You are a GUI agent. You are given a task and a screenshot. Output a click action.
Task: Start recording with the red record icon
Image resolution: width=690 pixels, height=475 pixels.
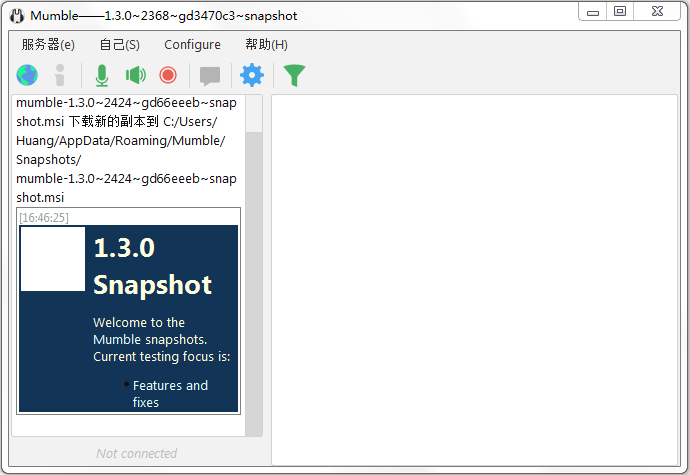click(168, 75)
